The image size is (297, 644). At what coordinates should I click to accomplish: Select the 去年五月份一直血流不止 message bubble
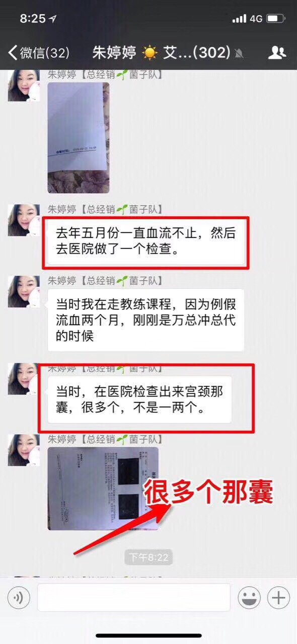pyautogui.click(x=146, y=242)
